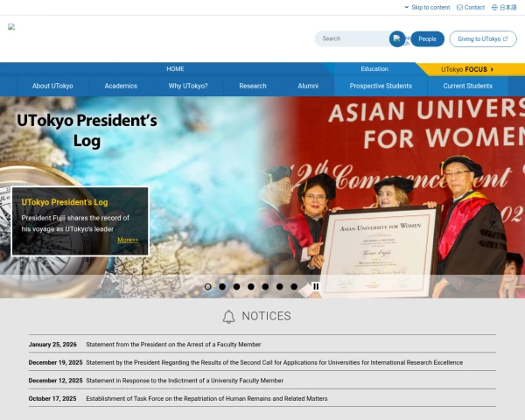
Task: Open the About UTokyo menu
Action: point(52,86)
